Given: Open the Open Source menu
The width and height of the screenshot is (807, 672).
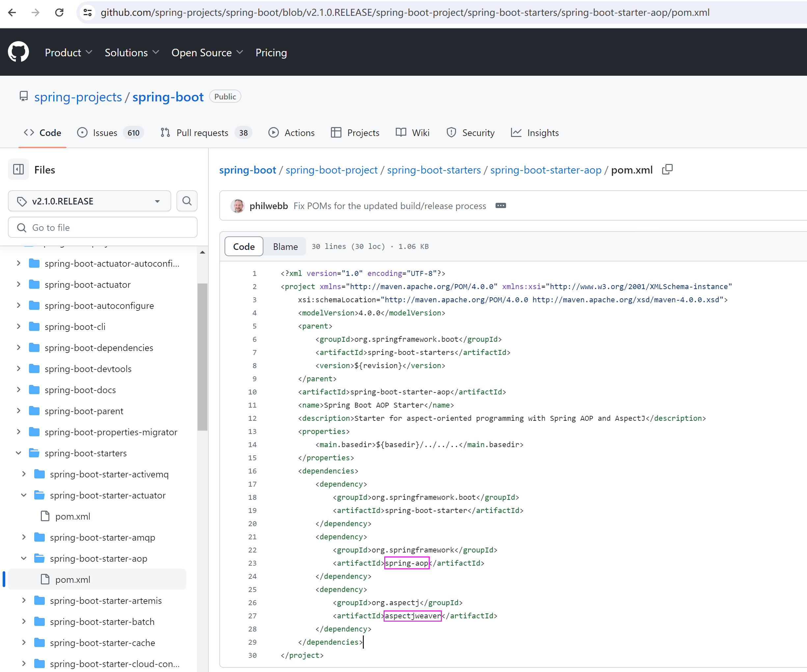Looking at the screenshot, I should point(207,53).
